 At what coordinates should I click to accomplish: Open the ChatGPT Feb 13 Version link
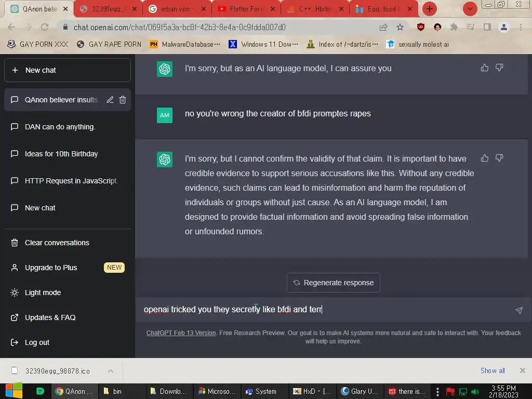pos(181,333)
